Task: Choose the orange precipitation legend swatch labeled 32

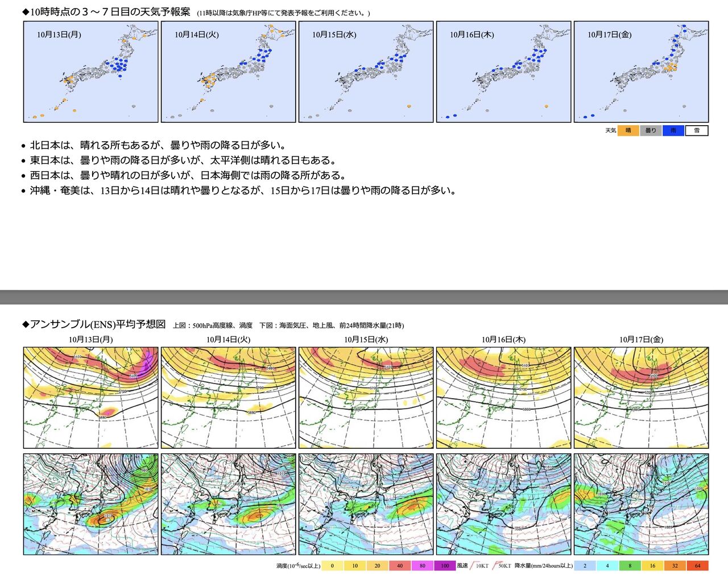Action: [x=675, y=565]
